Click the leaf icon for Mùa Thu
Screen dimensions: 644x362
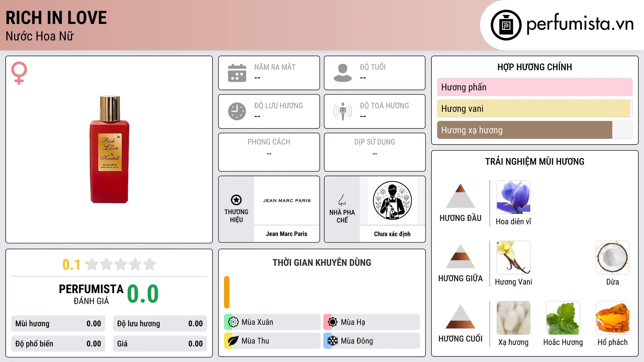pos(233,341)
